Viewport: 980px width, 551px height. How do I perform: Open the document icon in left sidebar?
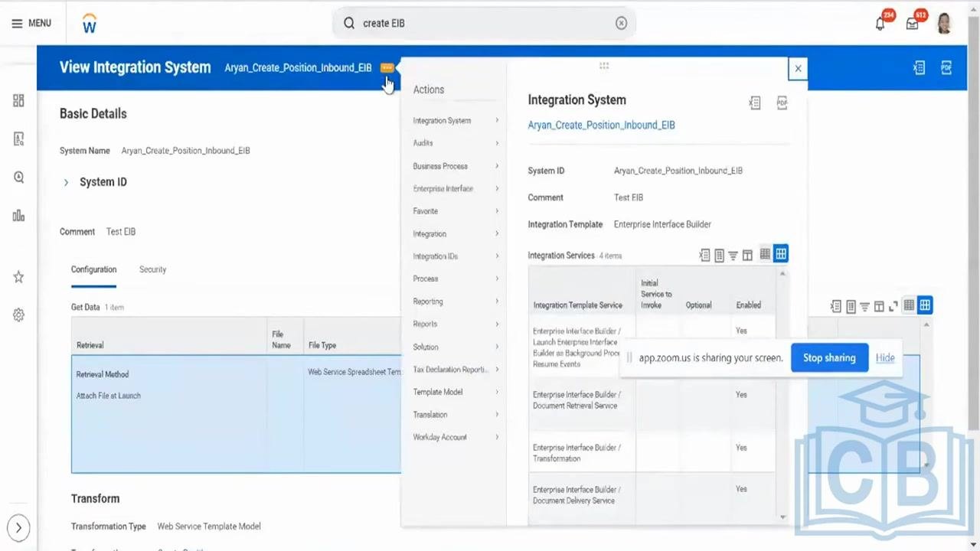click(18, 139)
